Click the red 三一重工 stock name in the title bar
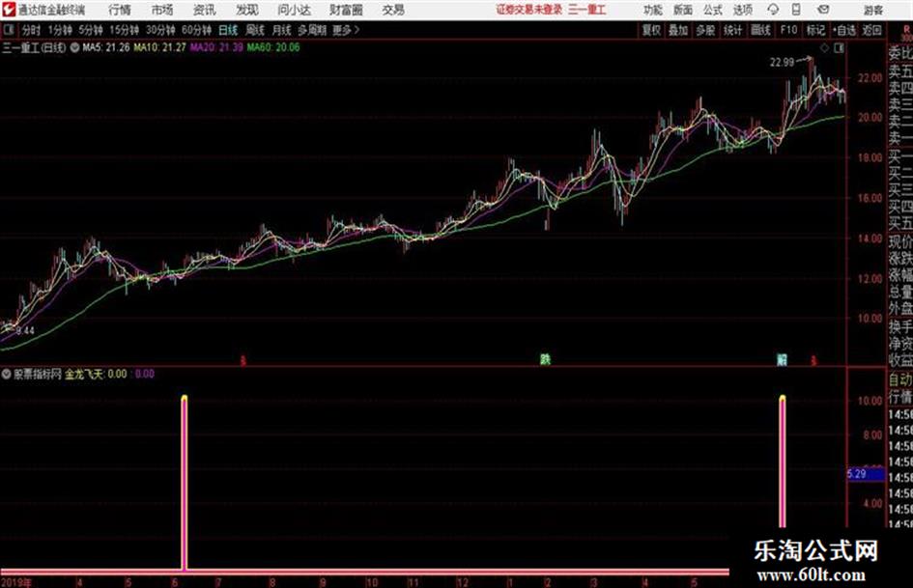The height and width of the screenshot is (588, 913). point(587,10)
